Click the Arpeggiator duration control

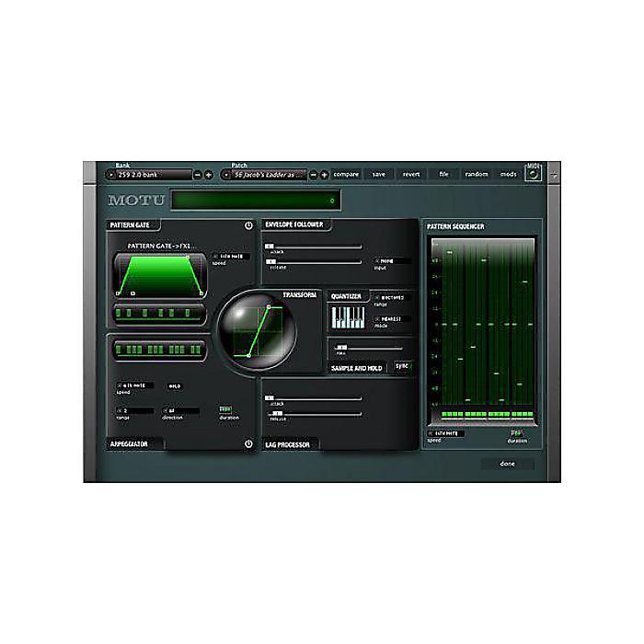[x=225, y=409]
